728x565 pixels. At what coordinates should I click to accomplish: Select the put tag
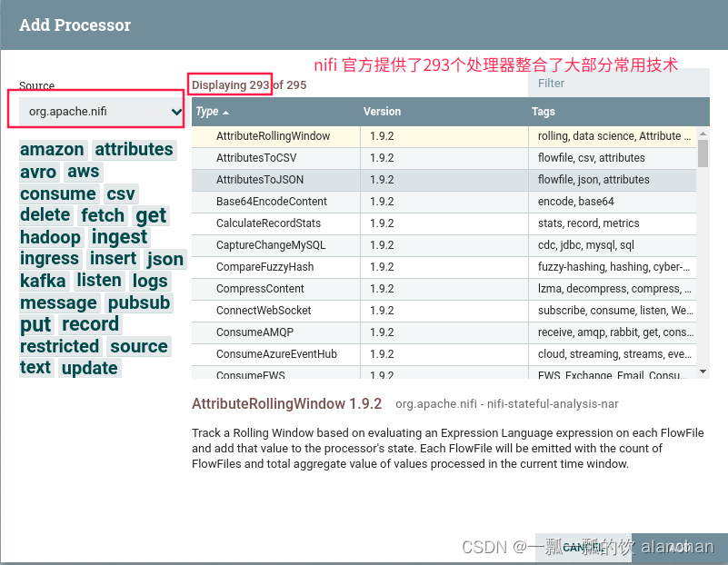coord(35,324)
